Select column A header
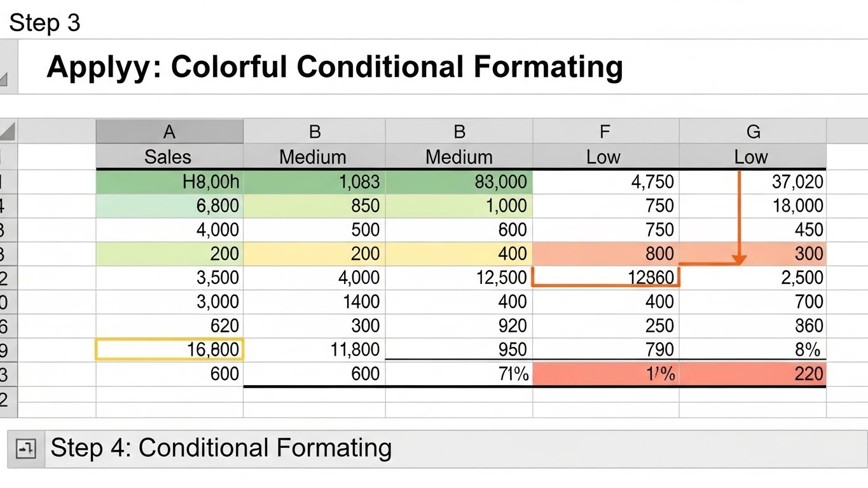Viewport: 868px width, 488px height. (169, 132)
